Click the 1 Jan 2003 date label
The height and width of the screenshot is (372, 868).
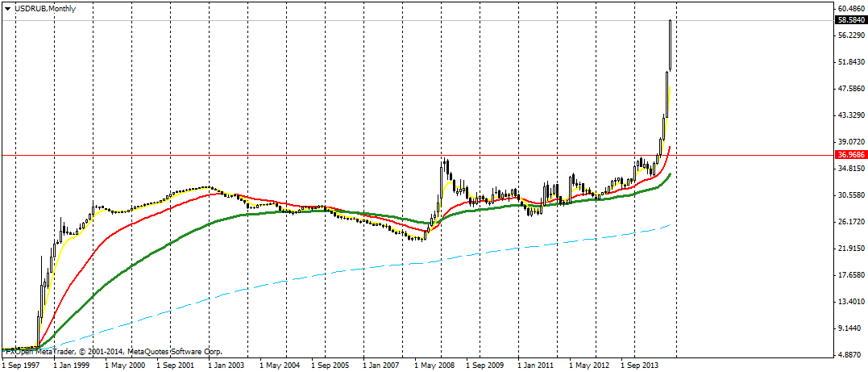click(x=228, y=366)
